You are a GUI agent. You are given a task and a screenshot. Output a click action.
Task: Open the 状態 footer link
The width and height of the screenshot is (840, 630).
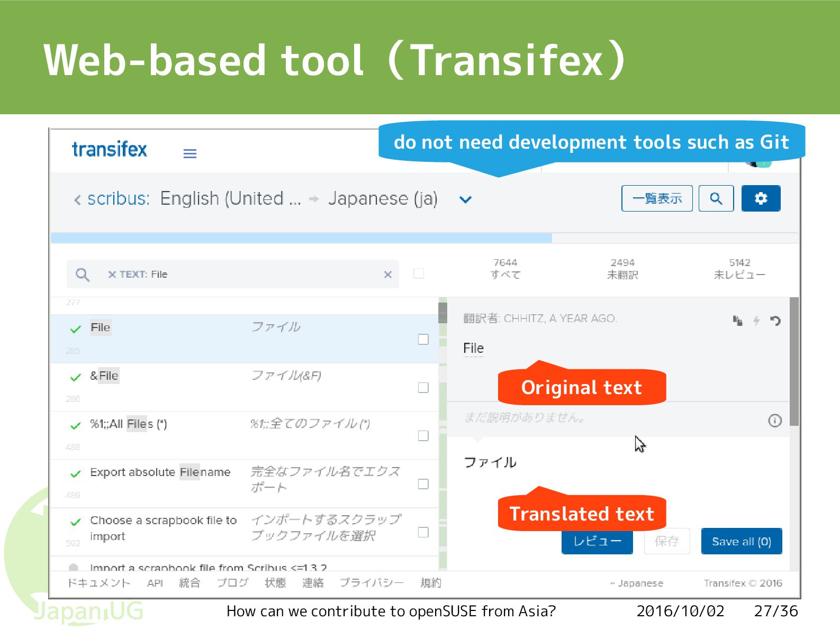pyautogui.click(x=275, y=583)
